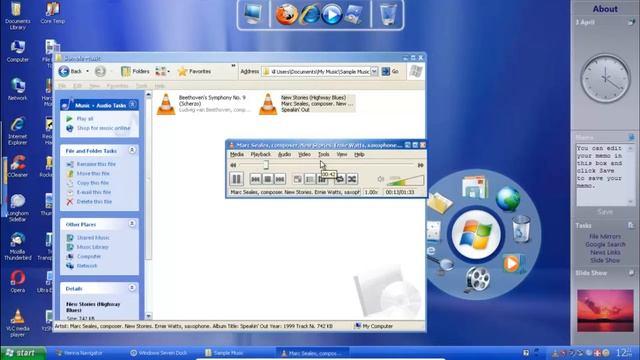The height and width of the screenshot is (360, 640).
Task: Open VLC Help menu
Action: click(x=359, y=154)
